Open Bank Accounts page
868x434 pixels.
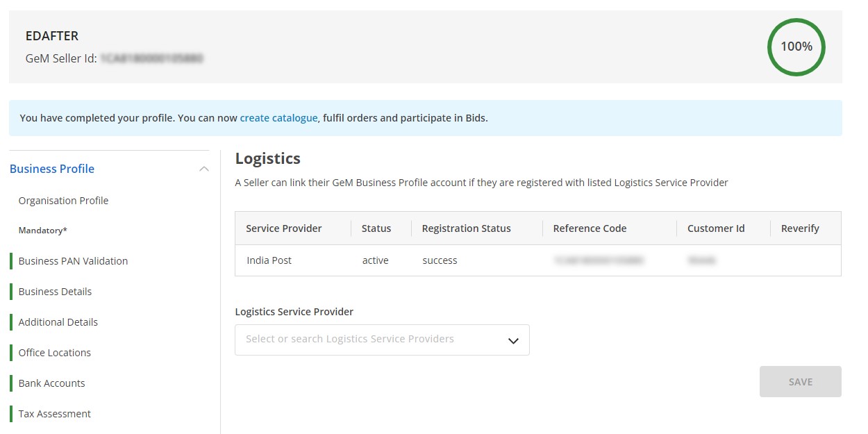(x=51, y=383)
